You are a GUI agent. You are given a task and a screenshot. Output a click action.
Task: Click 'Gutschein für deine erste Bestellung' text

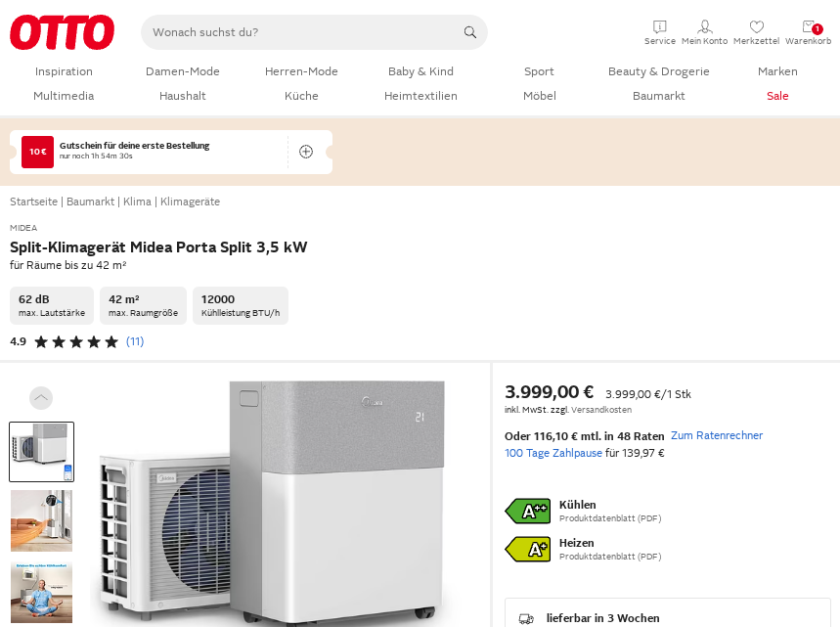point(135,145)
